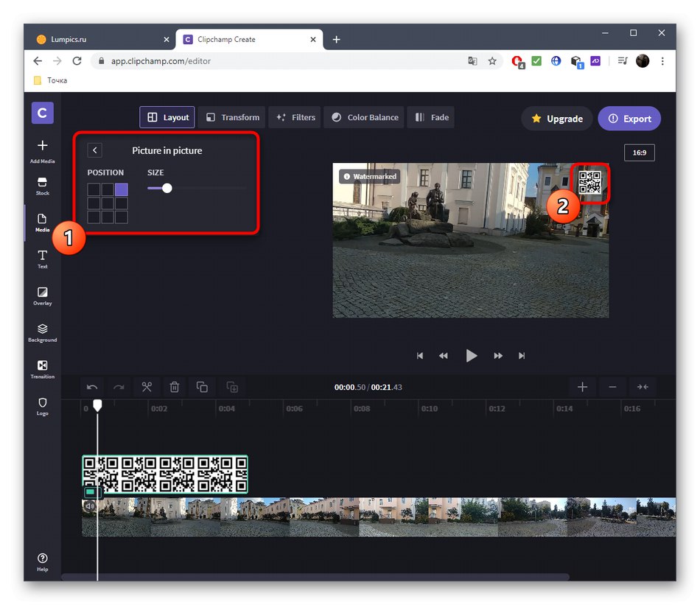Redo the last timeline action
700x605 pixels.
[119, 387]
